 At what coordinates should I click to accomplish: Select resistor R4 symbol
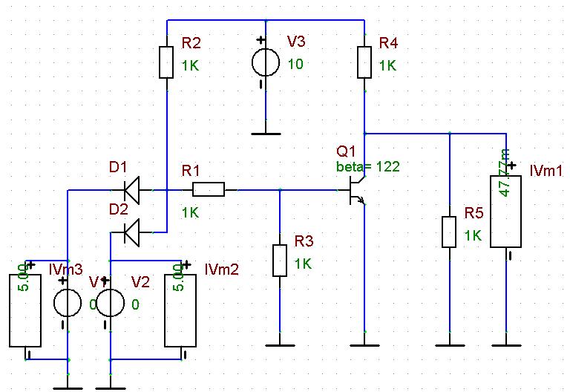coord(364,62)
